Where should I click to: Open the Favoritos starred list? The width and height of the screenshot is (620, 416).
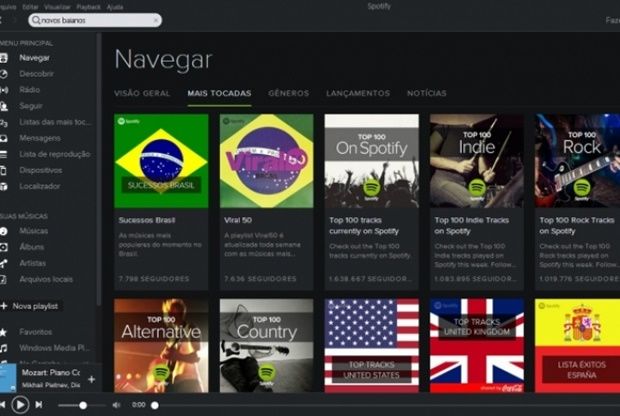36,332
